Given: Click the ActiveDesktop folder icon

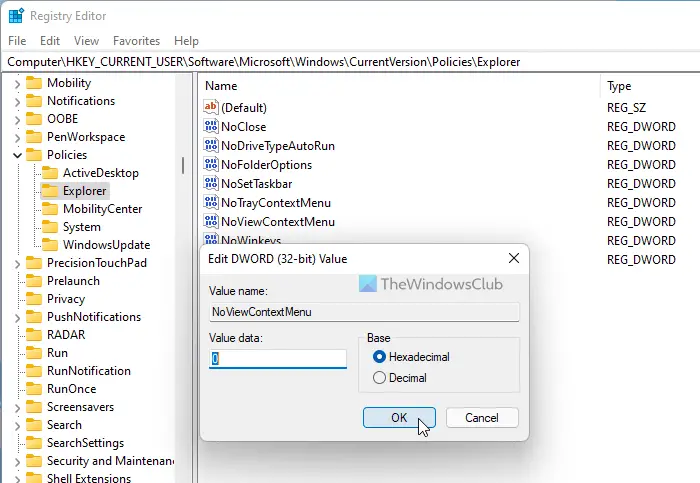Looking at the screenshot, I should tap(50, 173).
